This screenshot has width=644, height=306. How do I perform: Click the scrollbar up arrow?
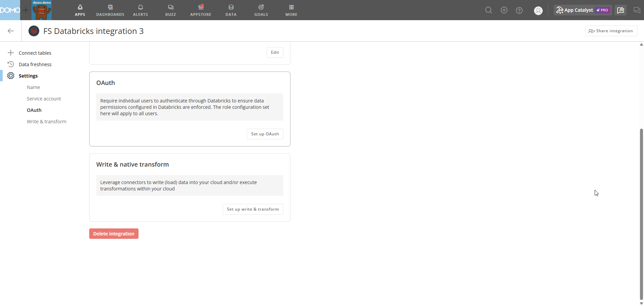[641, 44]
